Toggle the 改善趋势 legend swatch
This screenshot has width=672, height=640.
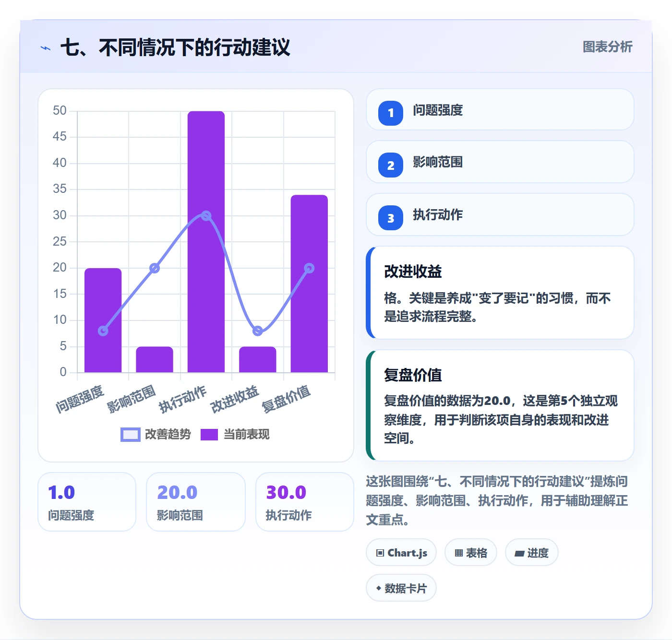click(131, 434)
